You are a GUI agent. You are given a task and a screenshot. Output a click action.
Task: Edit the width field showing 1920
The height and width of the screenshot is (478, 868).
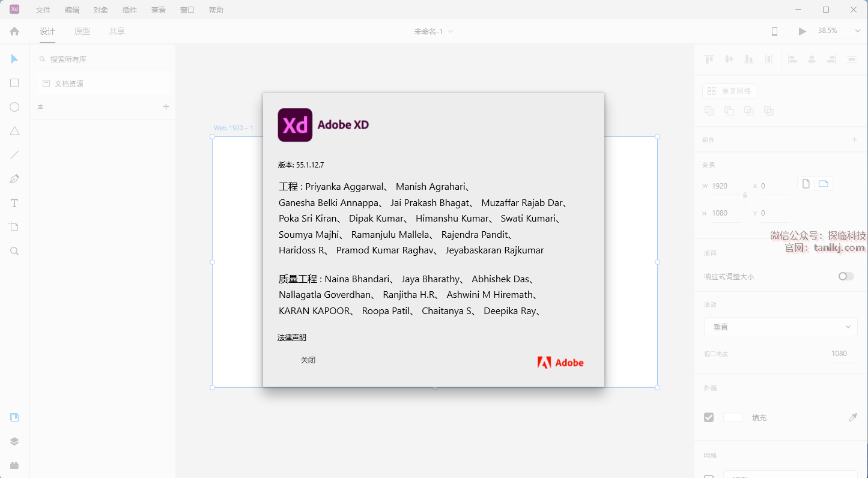tap(726, 186)
